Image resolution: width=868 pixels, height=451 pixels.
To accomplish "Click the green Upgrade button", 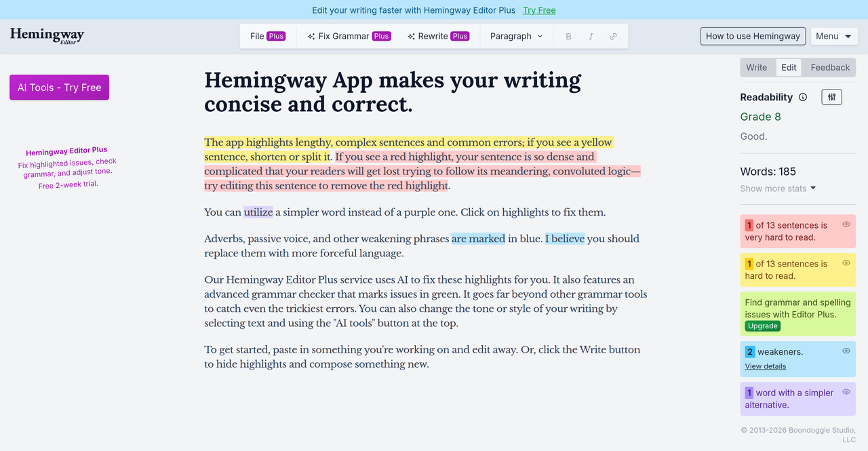I will [x=763, y=326].
